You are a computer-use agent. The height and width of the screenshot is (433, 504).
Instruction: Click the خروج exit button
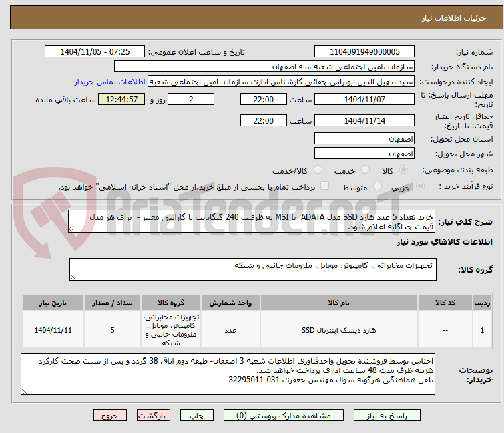pyautogui.click(x=110, y=416)
